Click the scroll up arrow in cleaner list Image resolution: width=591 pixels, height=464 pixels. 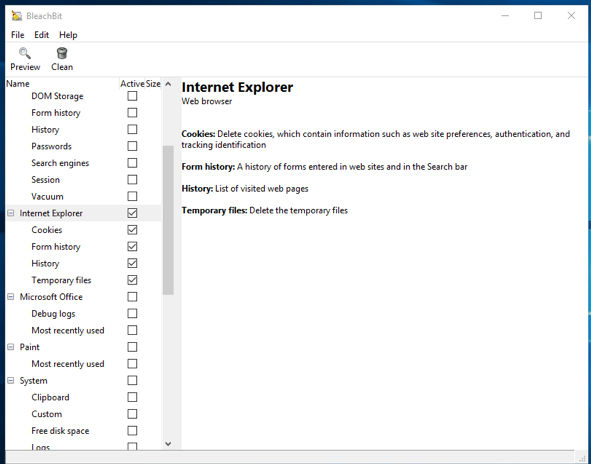pyautogui.click(x=168, y=84)
